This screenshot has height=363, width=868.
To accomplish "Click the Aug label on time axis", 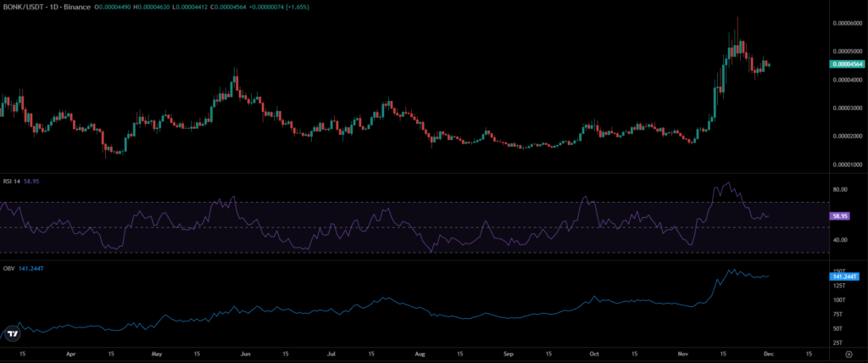I will click(420, 353).
